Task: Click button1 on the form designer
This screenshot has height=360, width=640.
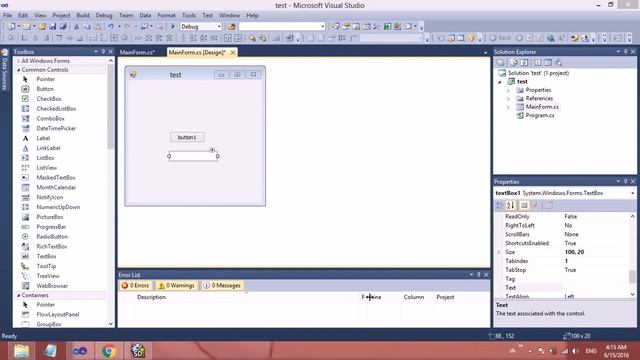Action: 187,137
